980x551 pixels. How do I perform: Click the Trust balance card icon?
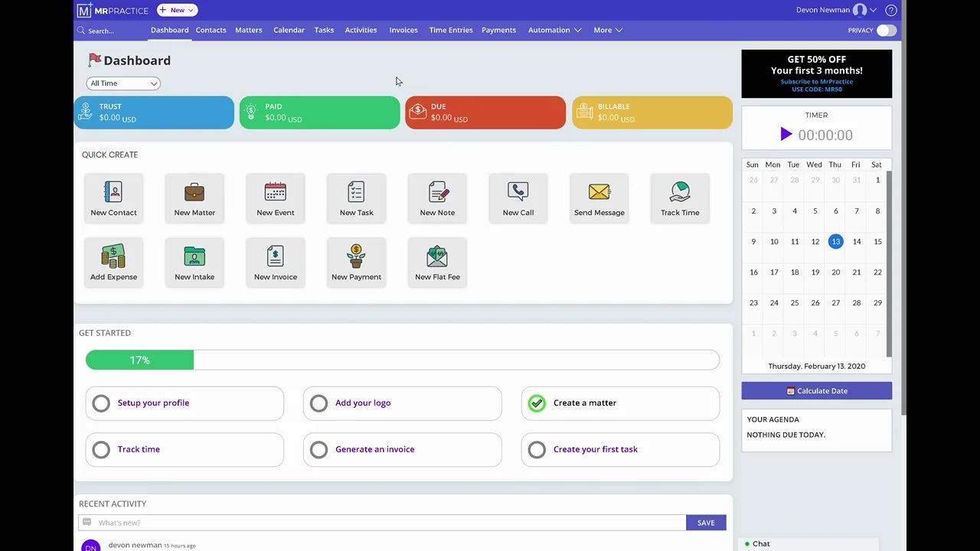pos(85,112)
